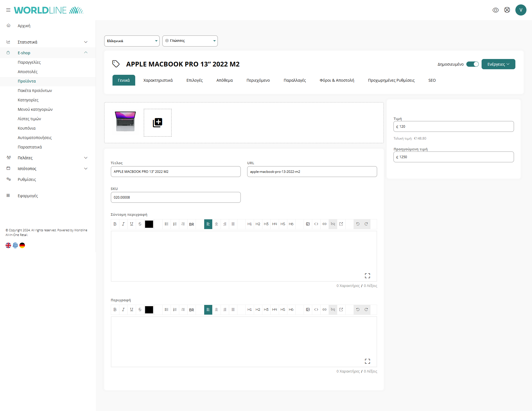Viewport: 532px width, 411px height.
Task: Click the add product image icon
Action: 157,122
